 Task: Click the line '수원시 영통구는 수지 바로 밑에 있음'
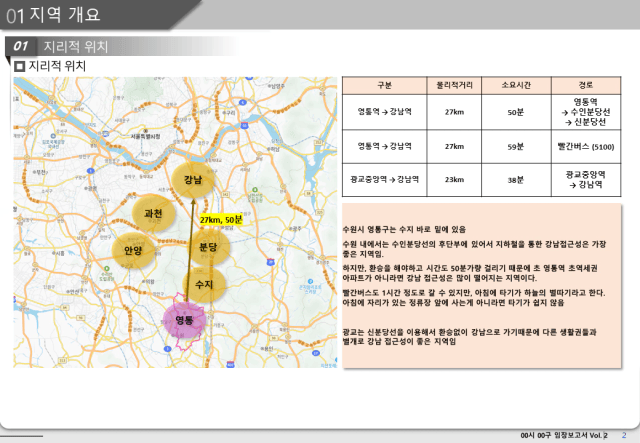404,229
